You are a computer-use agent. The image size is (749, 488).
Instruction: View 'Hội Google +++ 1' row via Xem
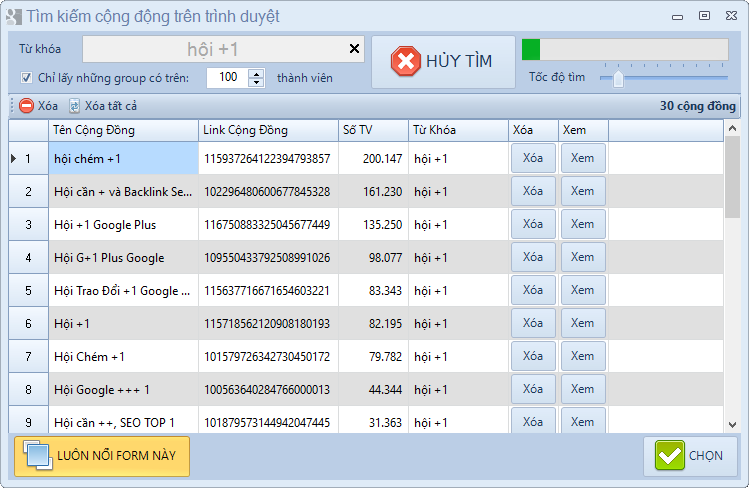click(x=583, y=389)
